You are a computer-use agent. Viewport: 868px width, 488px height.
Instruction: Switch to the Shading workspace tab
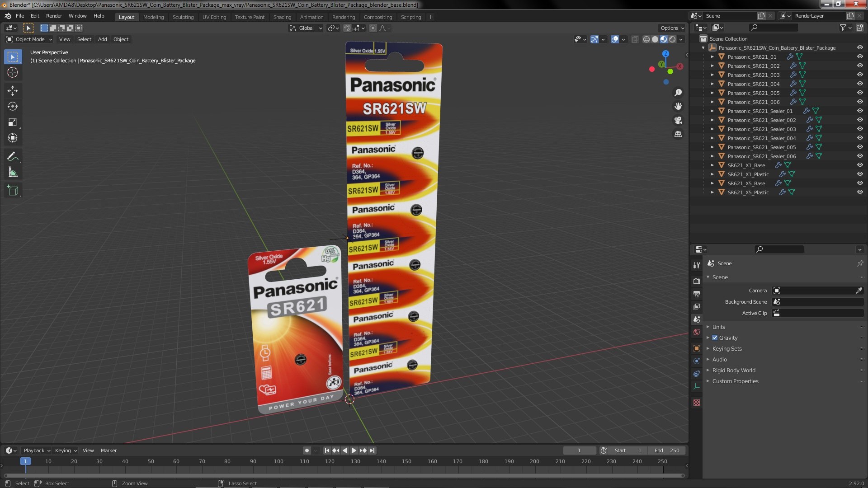(282, 17)
